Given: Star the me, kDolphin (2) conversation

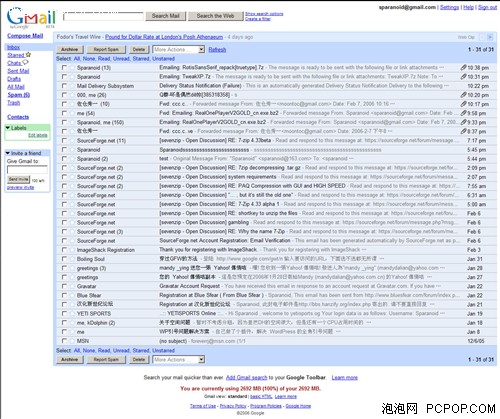Looking at the screenshot, I should 73,323.
